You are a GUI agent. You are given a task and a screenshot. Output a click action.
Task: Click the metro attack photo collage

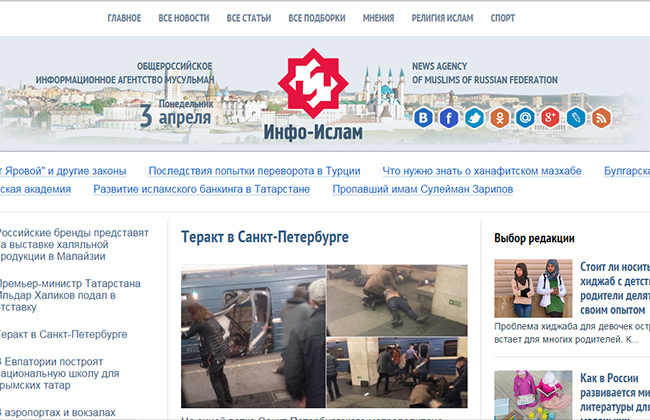[x=323, y=335]
